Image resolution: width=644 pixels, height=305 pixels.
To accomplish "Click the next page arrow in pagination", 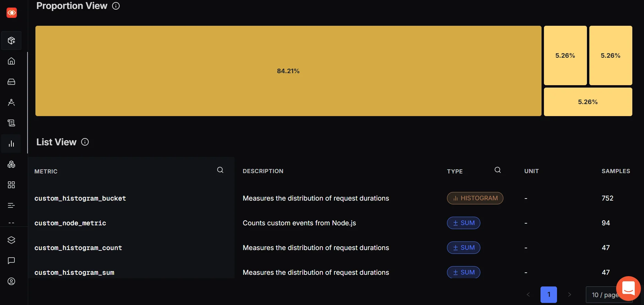I will (x=569, y=295).
